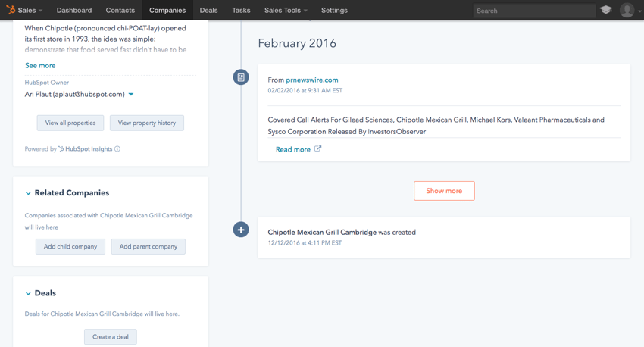Open the prnewswire.com link

(312, 80)
